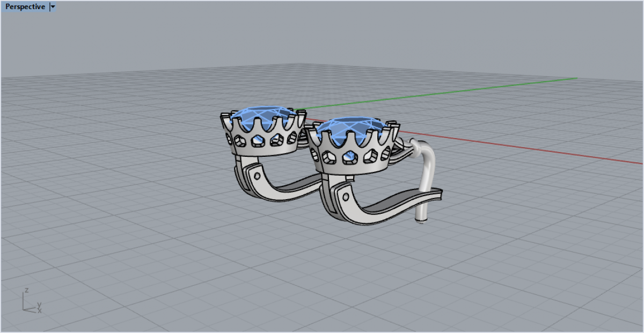
Task: Click the Z label on the axes icon
Action: click(x=25, y=291)
